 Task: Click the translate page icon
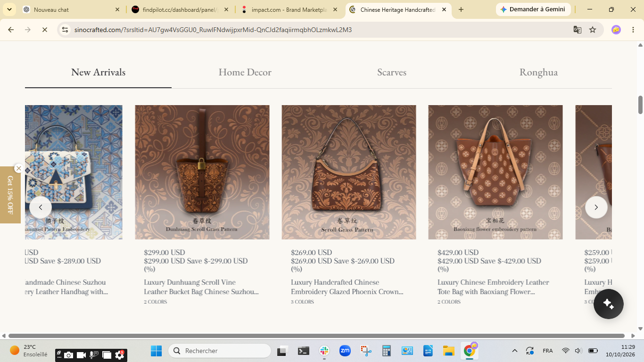[x=577, y=30]
